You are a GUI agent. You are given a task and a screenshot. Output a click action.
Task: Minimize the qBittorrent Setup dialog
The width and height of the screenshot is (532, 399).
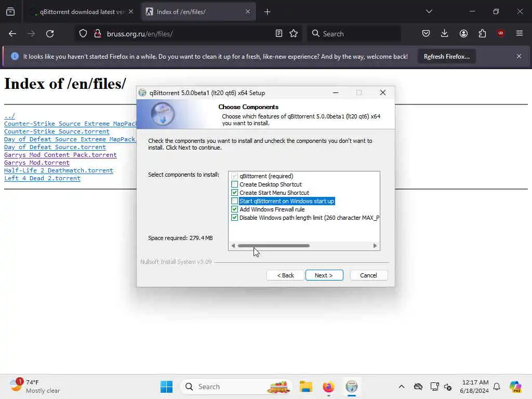(x=336, y=92)
